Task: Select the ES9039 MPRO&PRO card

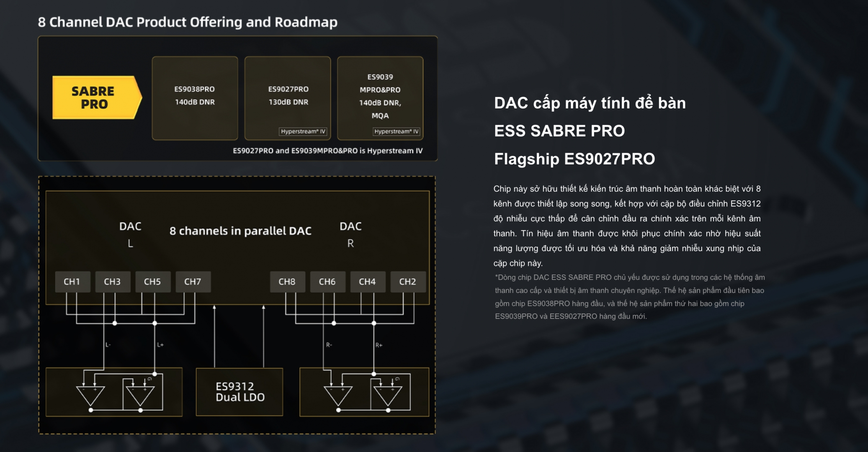Action: click(380, 98)
